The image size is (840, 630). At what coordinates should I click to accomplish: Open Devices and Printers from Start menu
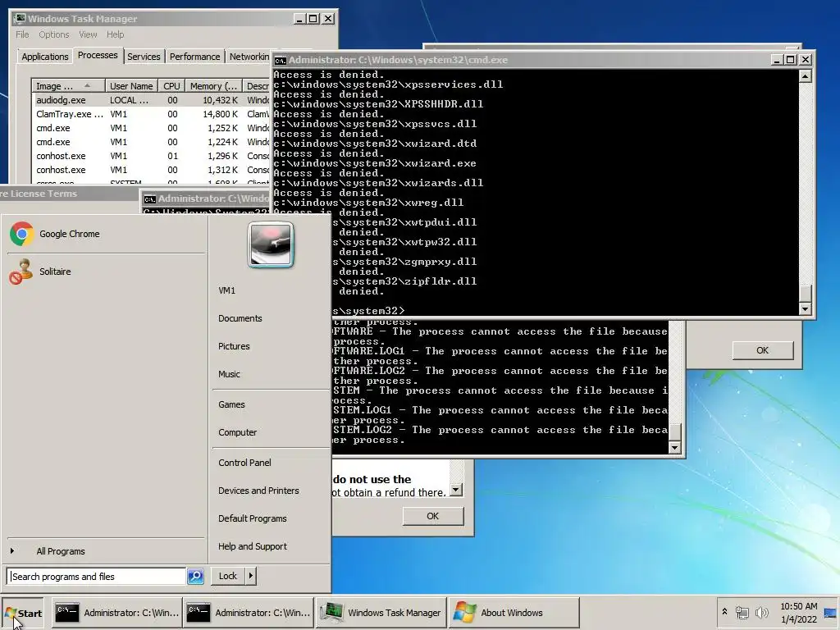point(258,491)
